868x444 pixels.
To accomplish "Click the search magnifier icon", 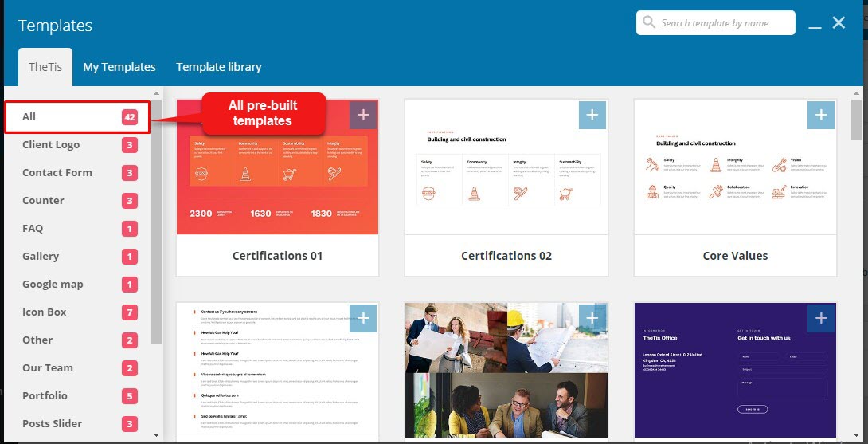I will tap(649, 23).
